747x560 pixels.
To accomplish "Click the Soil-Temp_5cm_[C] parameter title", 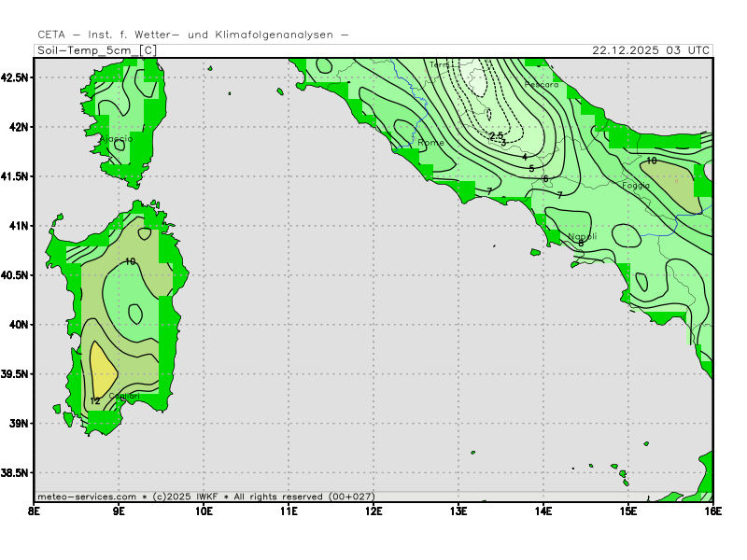I will (96, 50).
